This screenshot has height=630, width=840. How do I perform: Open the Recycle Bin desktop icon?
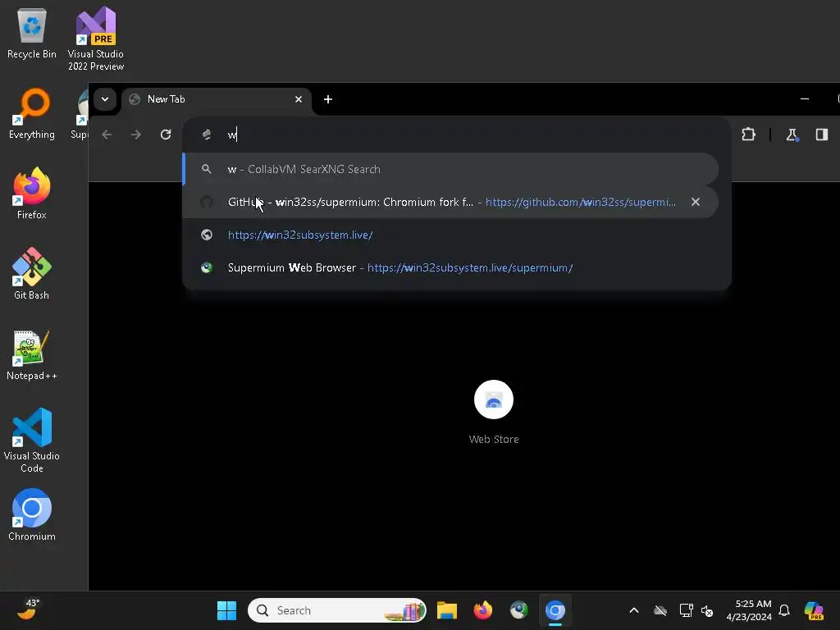click(x=32, y=33)
